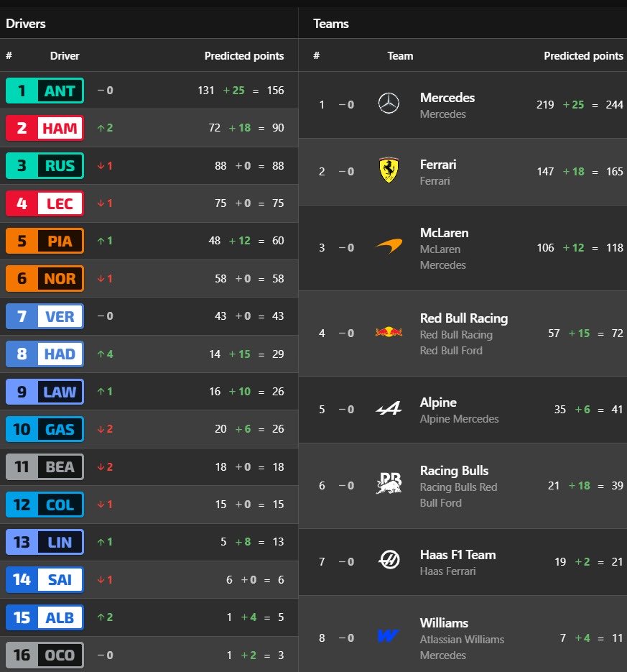The image size is (627, 672).
Task: Click the Racing Bulls logo
Action: pyautogui.click(x=389, y=483)
